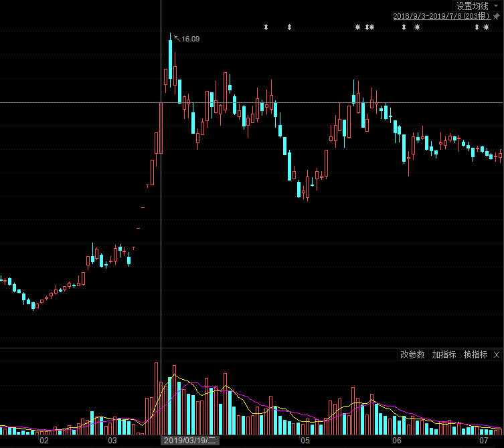Click the rightmost up-down arrow event marker
504x448 pixels.
tap(477, 27)
